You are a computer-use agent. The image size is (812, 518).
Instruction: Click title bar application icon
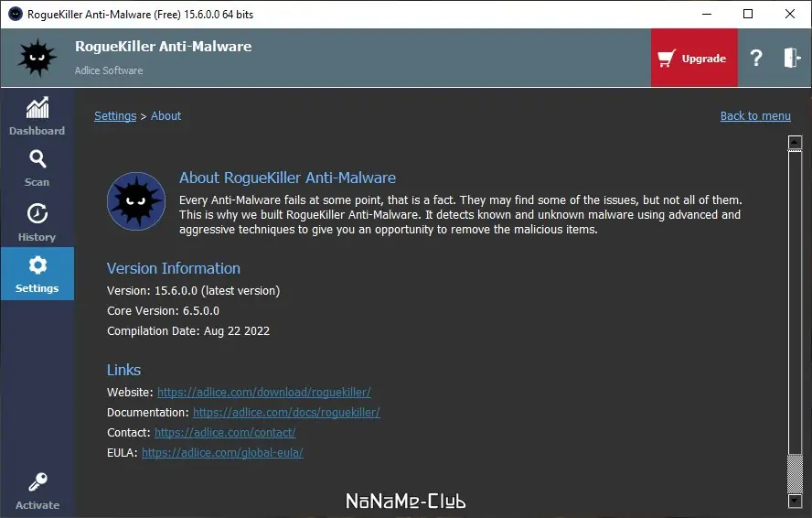(x=16, y=14)
